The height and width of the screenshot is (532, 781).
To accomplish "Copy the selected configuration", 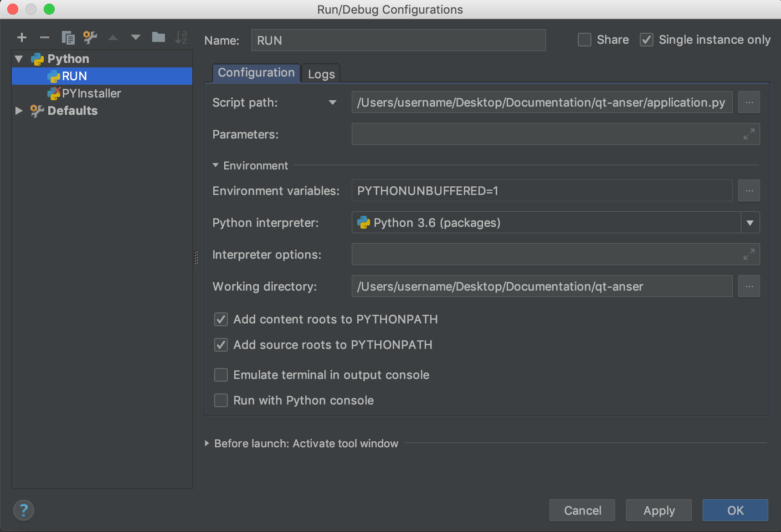I will [68, 37].
